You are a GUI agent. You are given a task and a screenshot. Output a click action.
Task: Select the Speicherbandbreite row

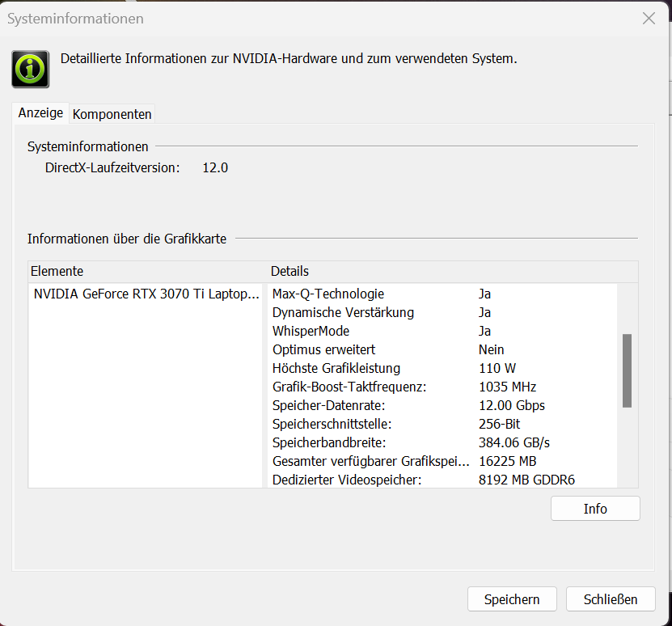pos(442,442)
